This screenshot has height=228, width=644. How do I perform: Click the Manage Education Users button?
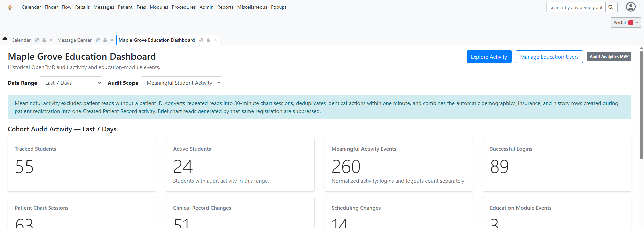coord(549,57)
